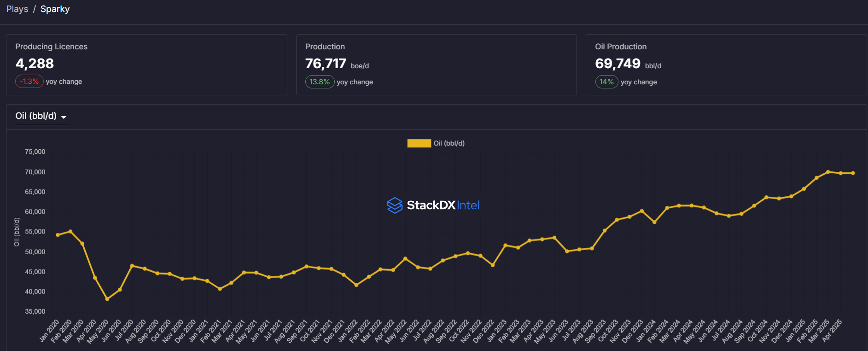The width and height of the screenshot is (868, 351).
Task: Select the Producing Licences card
Action: click(146, 64)
